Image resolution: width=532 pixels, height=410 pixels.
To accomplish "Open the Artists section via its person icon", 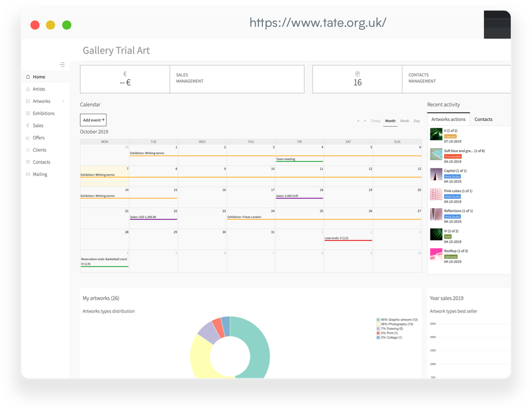I will click(x=28, y=89).
